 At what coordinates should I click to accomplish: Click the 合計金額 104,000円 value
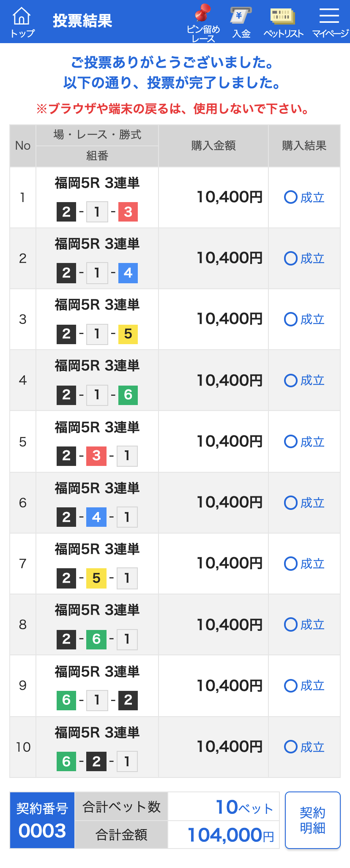click(231, 835)
